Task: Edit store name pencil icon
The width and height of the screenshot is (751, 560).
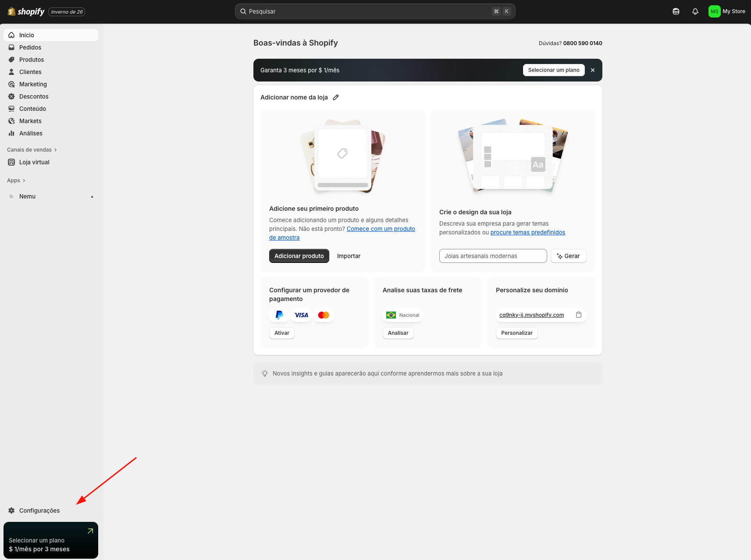Action: pyautogui.click(x=336, y=97)
